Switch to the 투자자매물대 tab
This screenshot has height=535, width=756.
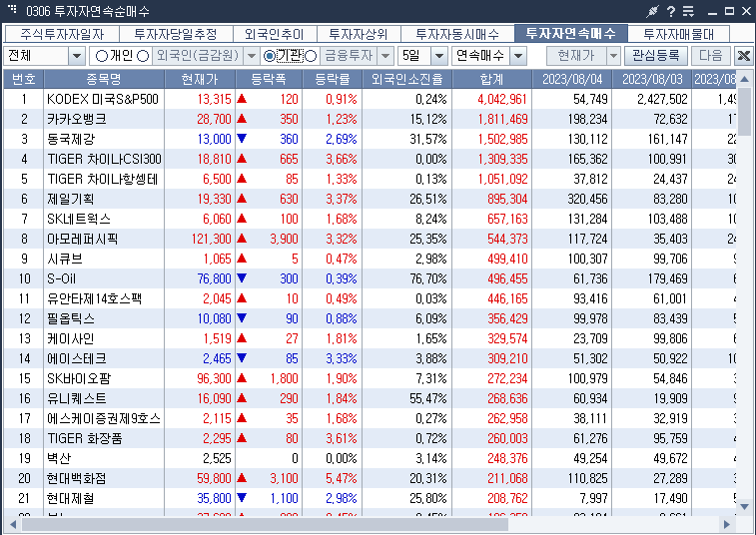pos(678,34)
